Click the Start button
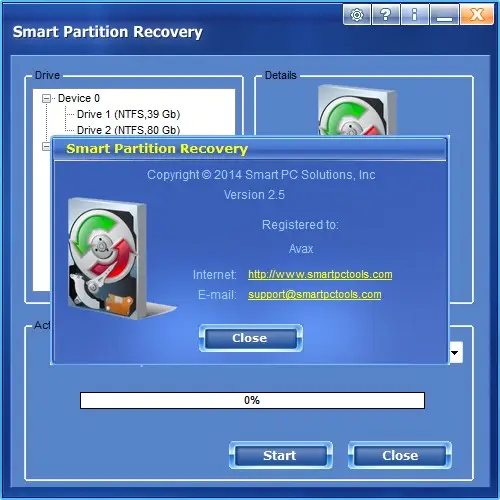The height and width of the screenshot is (500, 500). coord(281,455)
